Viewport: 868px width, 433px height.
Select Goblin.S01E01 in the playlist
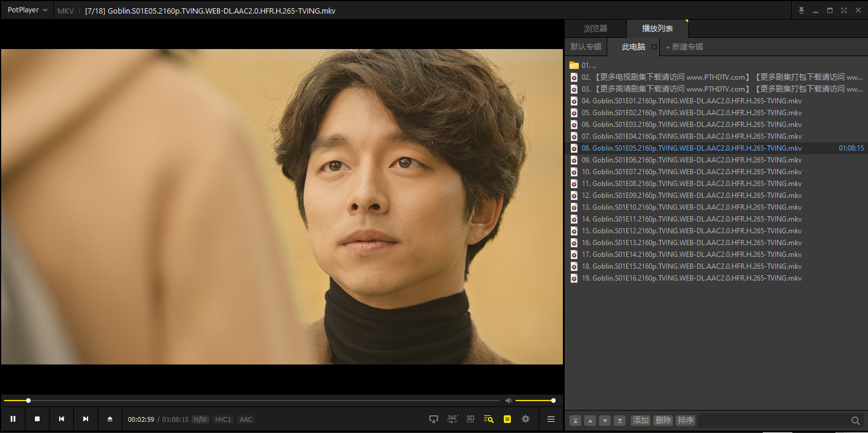pyautogui.click(x=716, y=100)
